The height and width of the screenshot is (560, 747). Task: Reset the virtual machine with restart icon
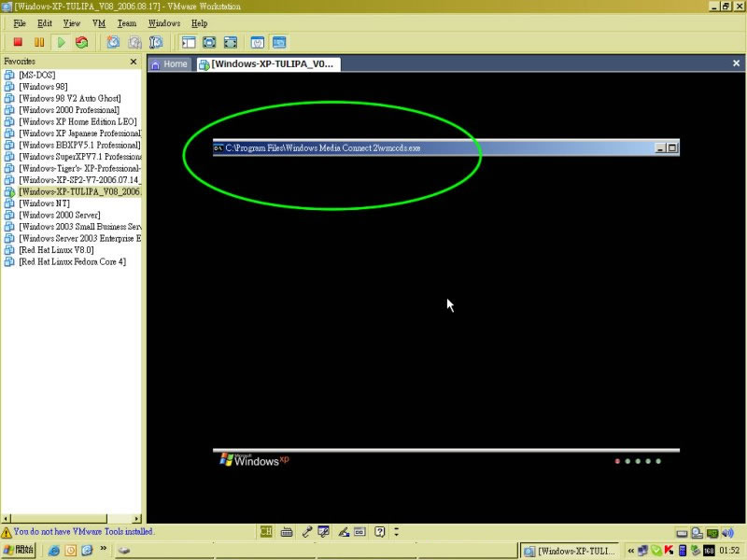82,42
